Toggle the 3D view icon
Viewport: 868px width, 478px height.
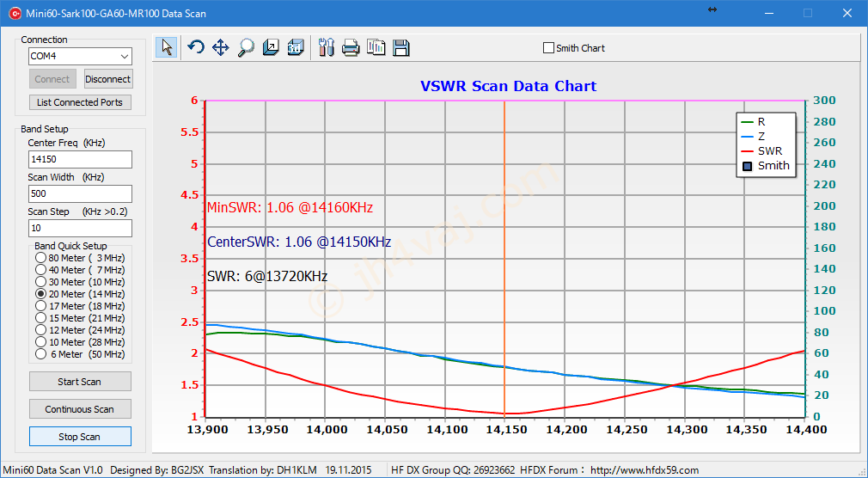(296, 47)
